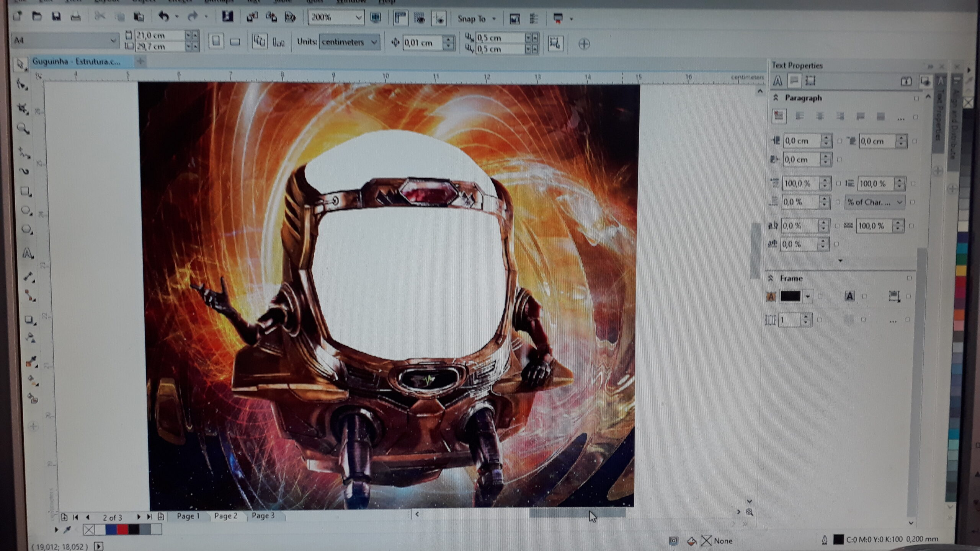980x551 pixels.
Task: Click blue swatch in document palette
Action: tap(111, 530)
